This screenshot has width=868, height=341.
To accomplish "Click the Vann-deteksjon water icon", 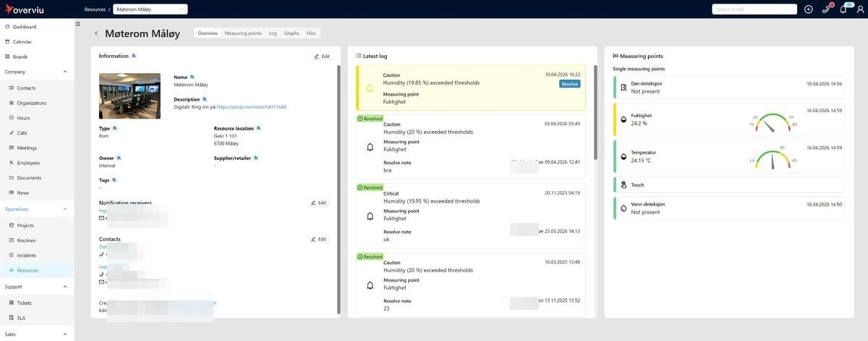I will click(x=624, y=208).
